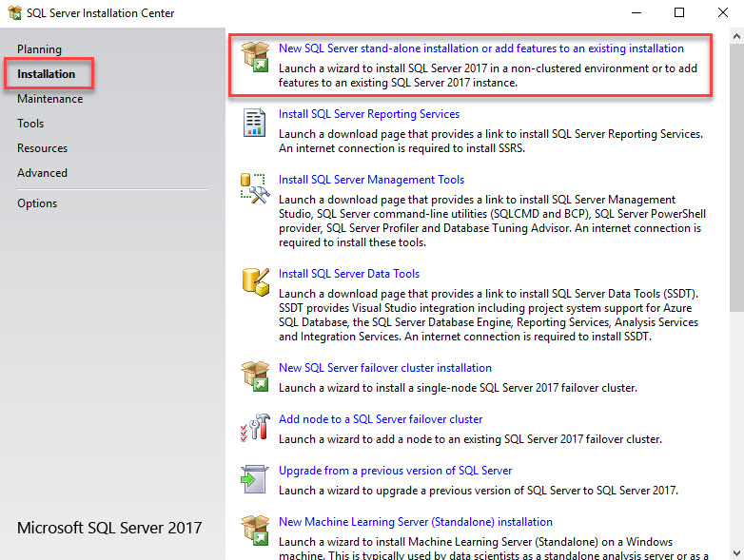Click the Data Tools database icon
This screenshot has width=744, height=560.
[256, 281]
